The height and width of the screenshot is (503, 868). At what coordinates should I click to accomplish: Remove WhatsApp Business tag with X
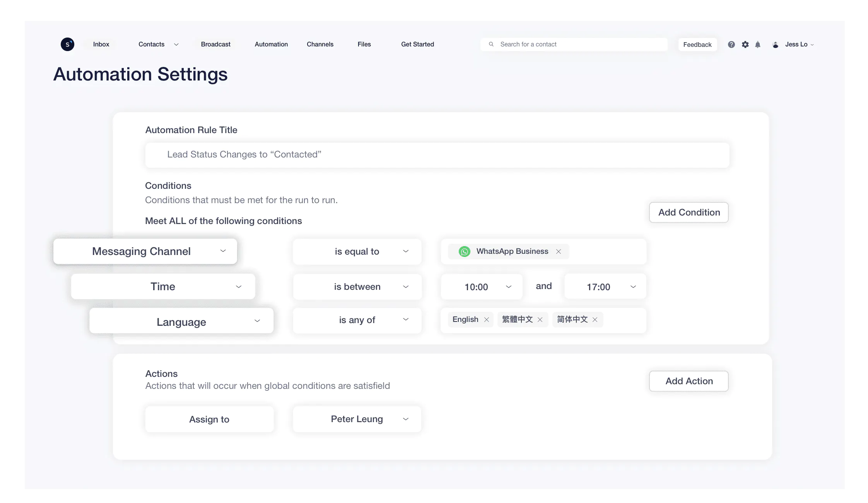pos(559,251)
